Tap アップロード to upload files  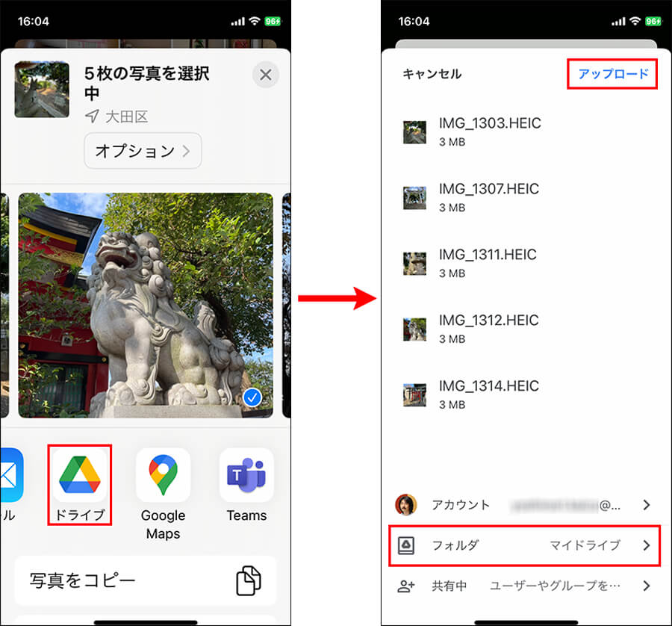tap(613, 74)
